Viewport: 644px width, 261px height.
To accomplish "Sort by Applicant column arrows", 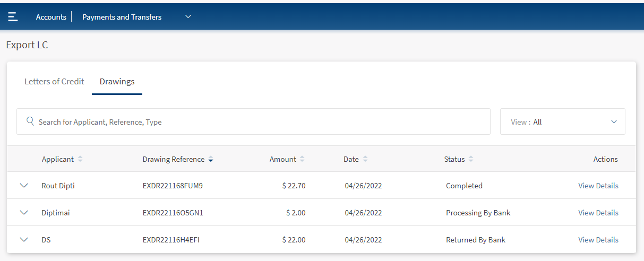I will pos(80,159).
